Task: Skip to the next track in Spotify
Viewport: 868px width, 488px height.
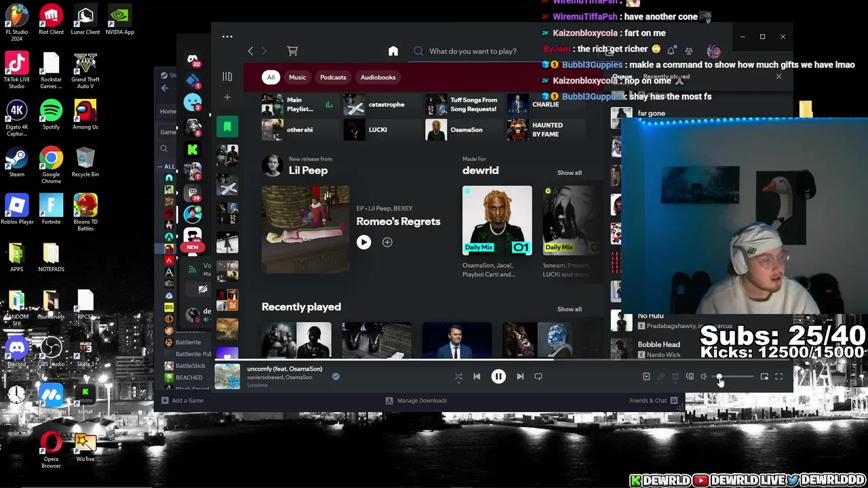Action: pyautogui.click(x=520, y=376)
